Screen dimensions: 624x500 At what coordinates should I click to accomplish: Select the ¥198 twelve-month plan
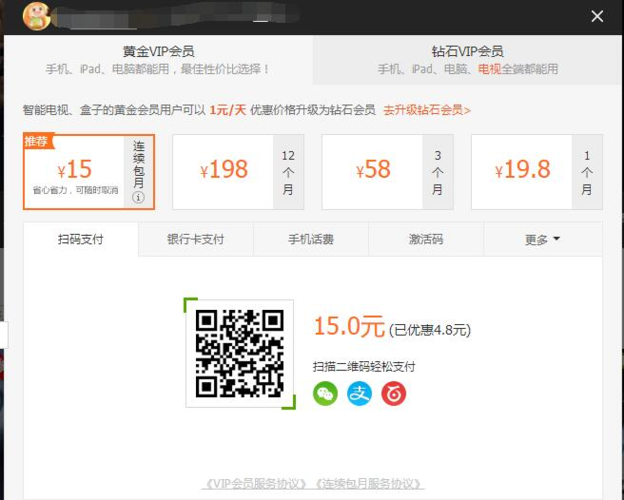coord(223,171)
